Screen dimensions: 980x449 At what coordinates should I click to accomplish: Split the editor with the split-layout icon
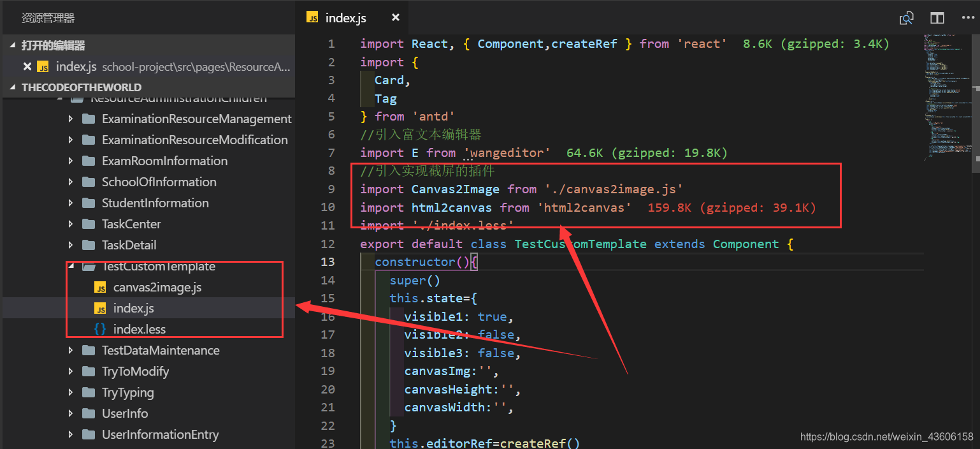[x=937, y=18]
